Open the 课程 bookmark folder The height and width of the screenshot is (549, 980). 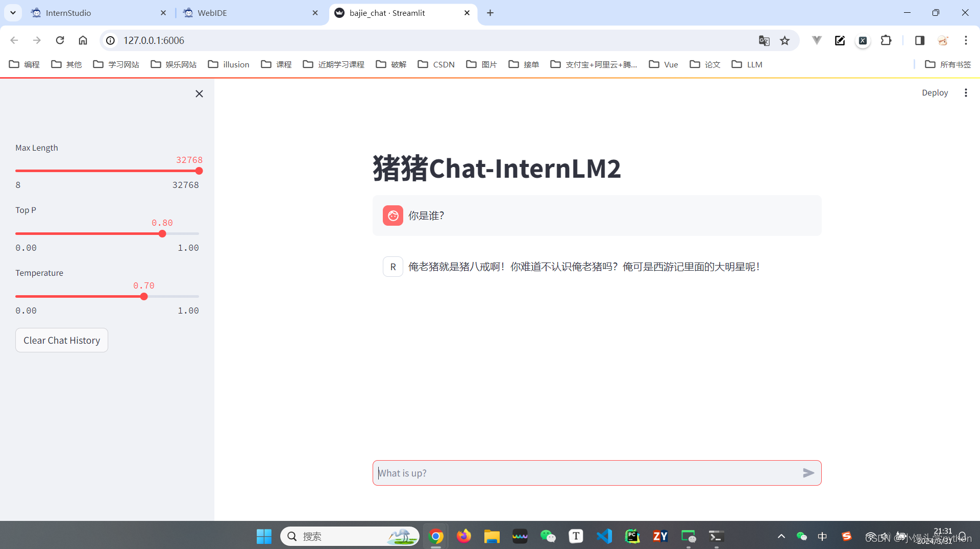(276, 64)
